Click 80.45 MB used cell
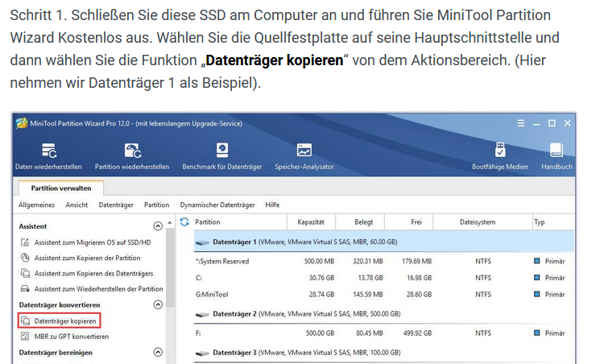608x364 pixels. click(x=369, y=333)
